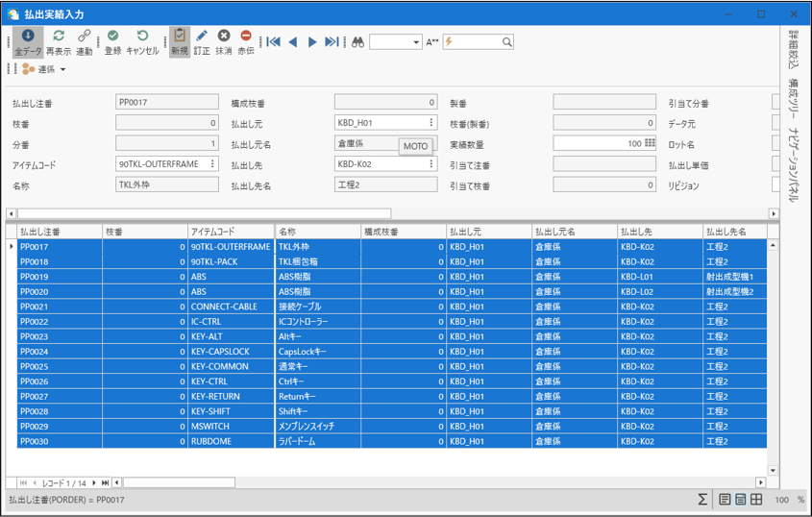Open the 連係 dropdown menu
The image size is (812, 517).
44,69
